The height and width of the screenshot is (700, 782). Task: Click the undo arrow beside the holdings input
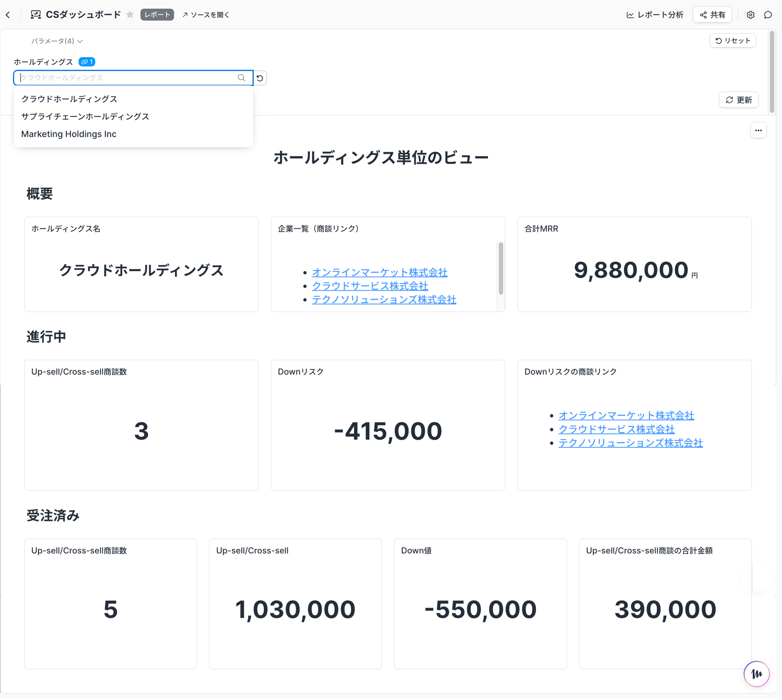point(260,78)
